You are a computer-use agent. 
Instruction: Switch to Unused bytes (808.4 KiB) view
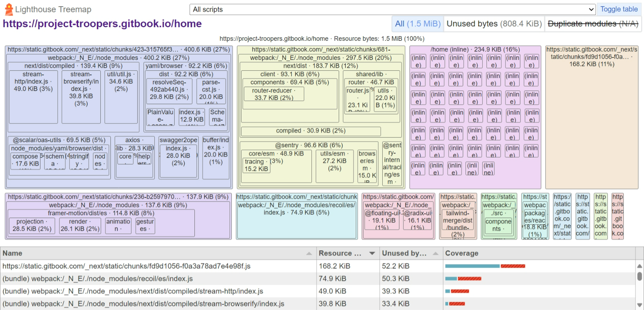(x=494, y=24)
